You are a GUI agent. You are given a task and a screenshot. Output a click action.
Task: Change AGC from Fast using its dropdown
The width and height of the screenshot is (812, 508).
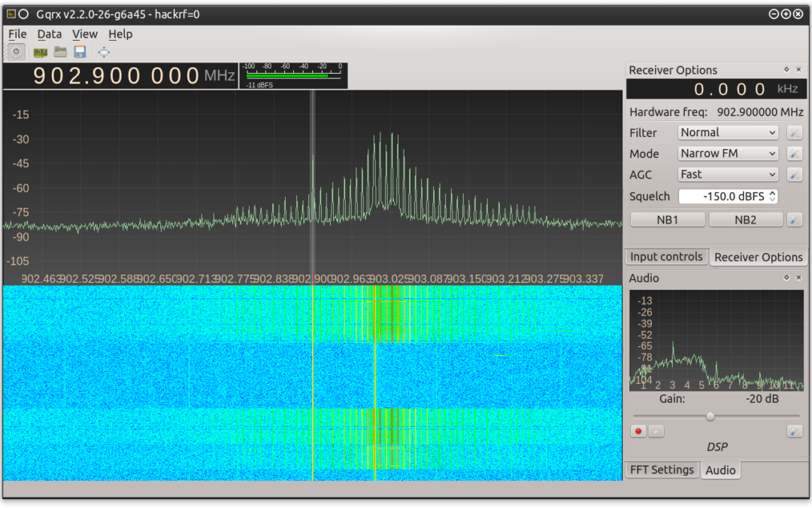(x=727, y=175)
